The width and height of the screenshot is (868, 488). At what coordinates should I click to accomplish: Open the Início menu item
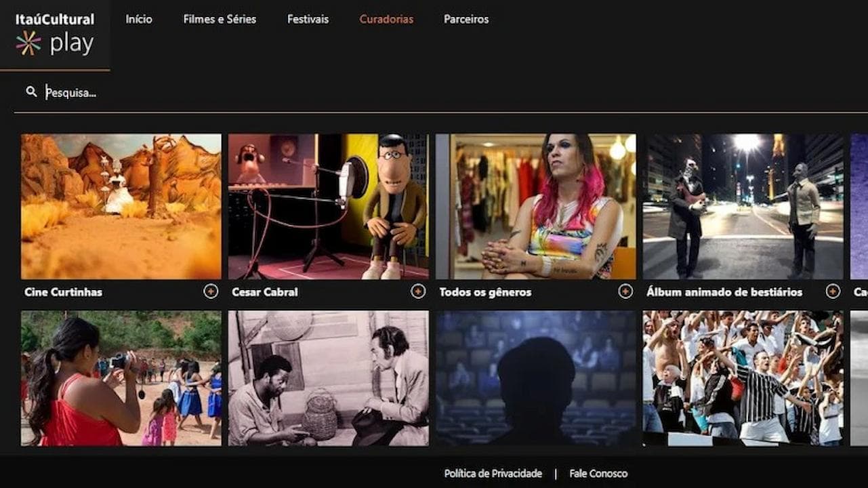[139, 19]
